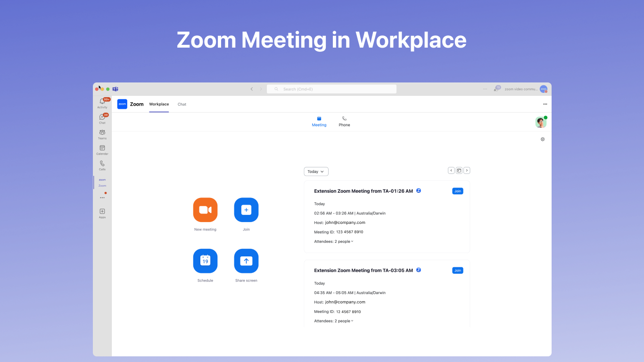Viewport: 644px width, 362px height.
Task: Select the Phone tab
Action: point(344,122)
